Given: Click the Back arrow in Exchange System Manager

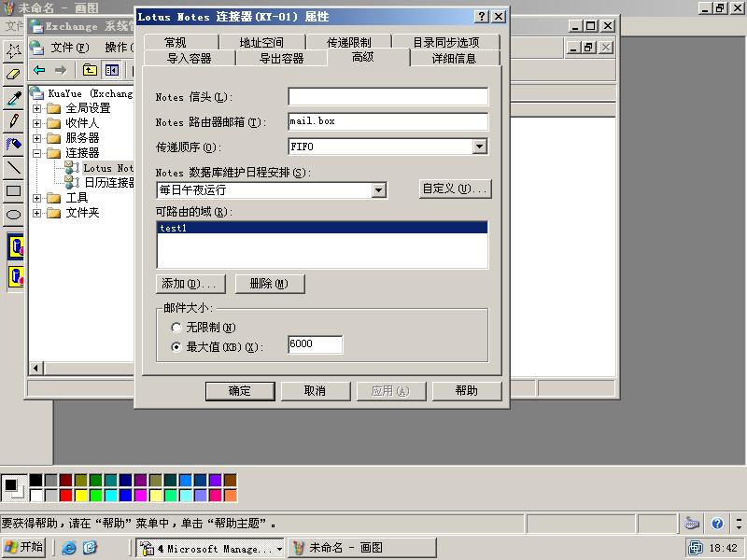Looking at the screenshot, I should [39, 71].
